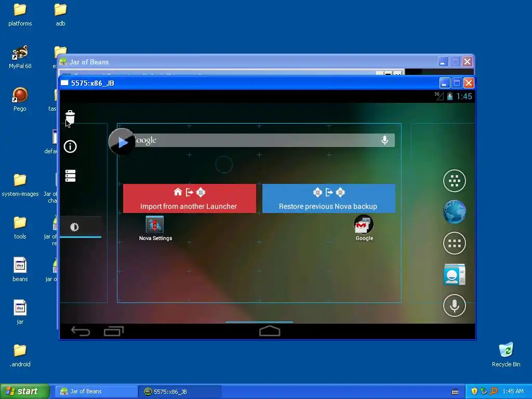Select the Pego desktop shortcut

(x=20, y=99)
